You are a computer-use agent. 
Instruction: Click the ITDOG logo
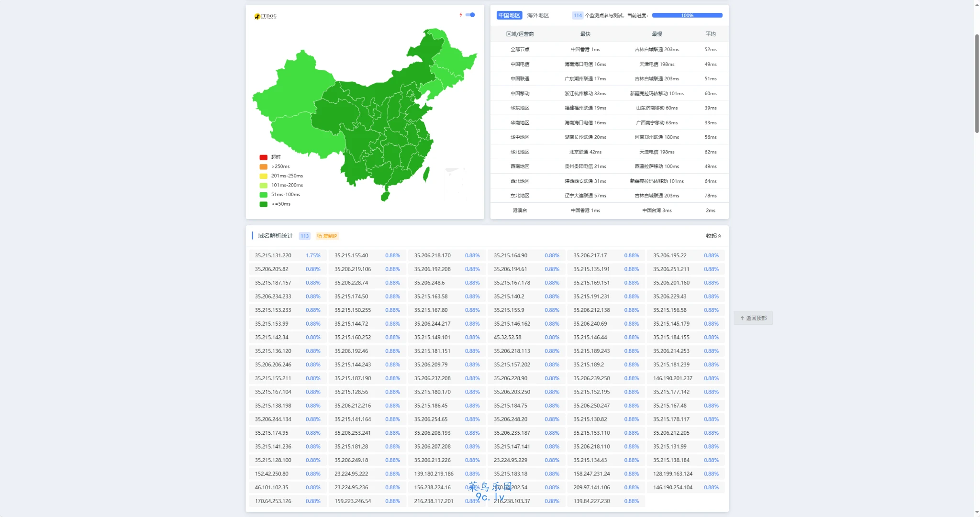point(266,16)
